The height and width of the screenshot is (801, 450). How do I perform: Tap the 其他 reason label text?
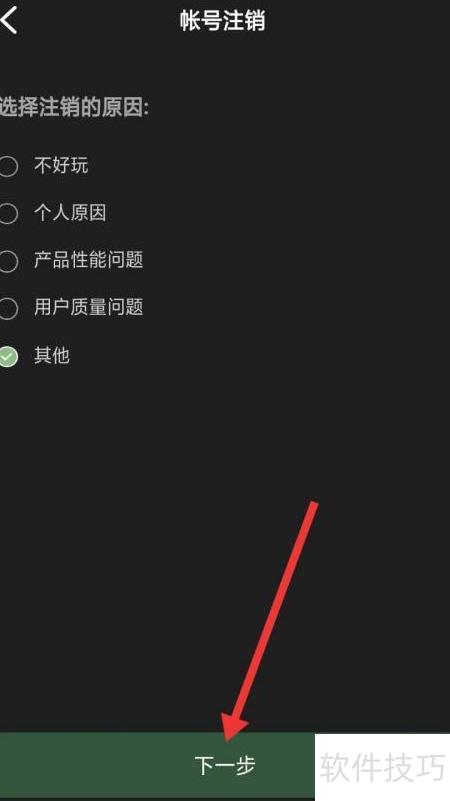(52, 356)
